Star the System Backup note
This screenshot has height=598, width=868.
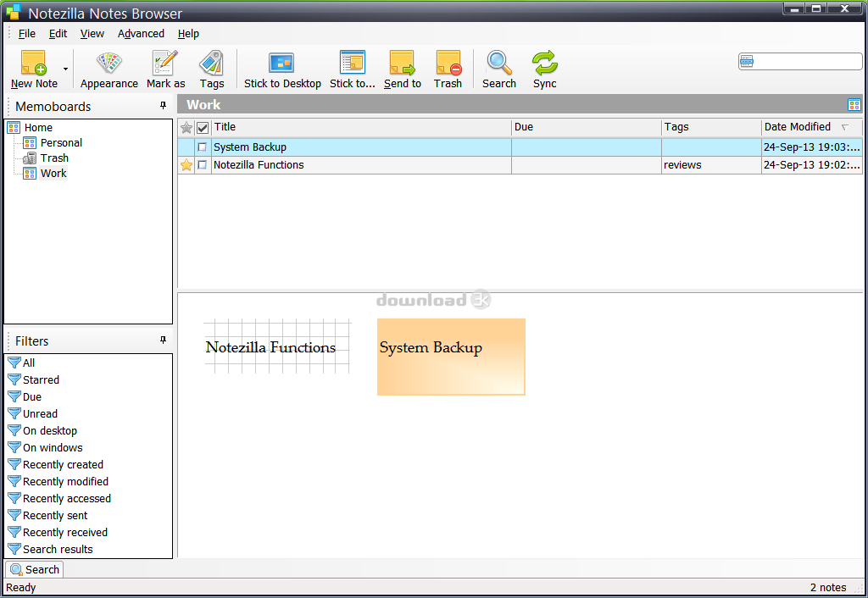[x=186, y=147]
